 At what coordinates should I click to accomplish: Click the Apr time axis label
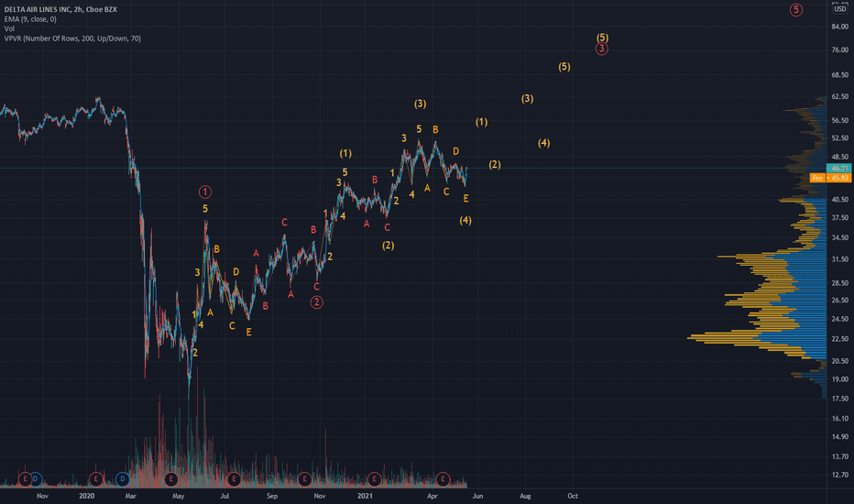(x=432, y=496)
